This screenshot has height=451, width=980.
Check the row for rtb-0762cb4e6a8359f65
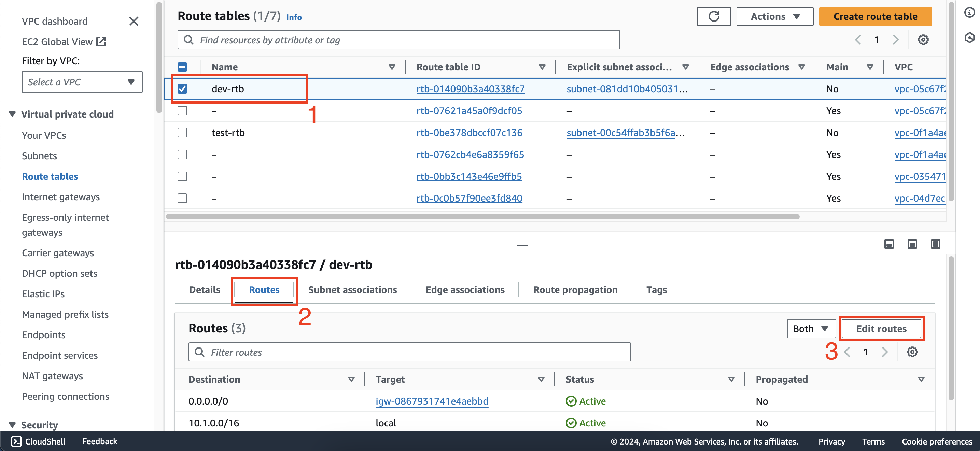click(x=182, y=154)
